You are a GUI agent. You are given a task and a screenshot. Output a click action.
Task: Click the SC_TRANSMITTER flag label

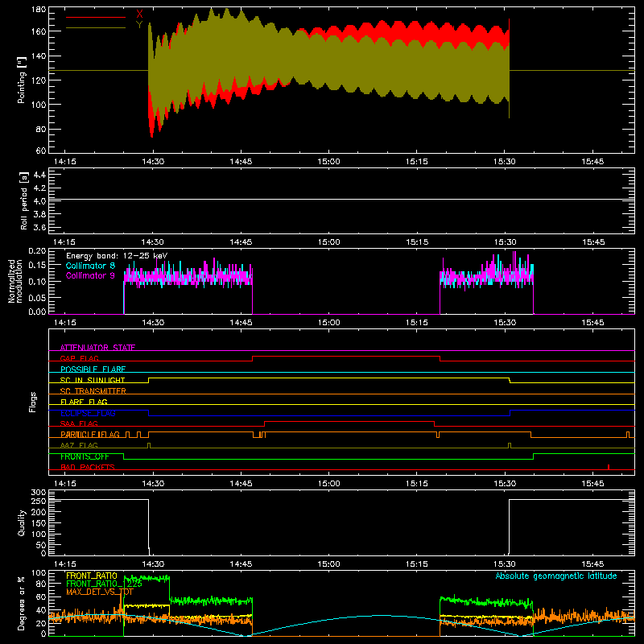93,391
